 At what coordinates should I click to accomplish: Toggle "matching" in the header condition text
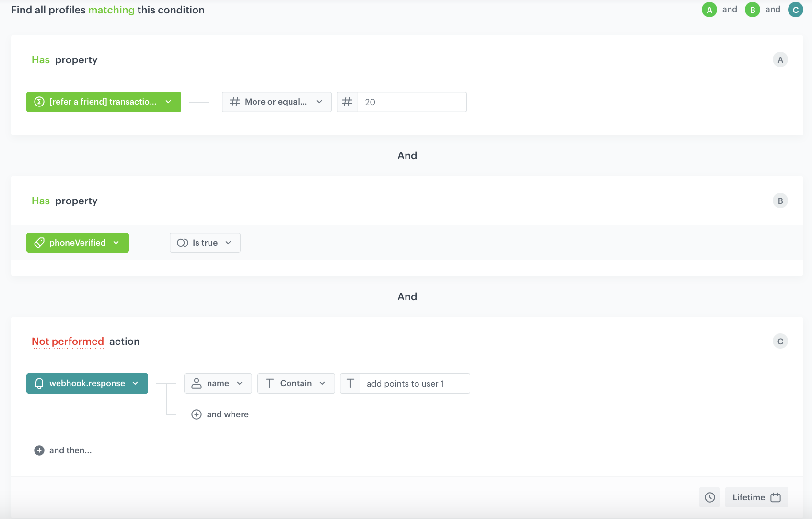112,10
